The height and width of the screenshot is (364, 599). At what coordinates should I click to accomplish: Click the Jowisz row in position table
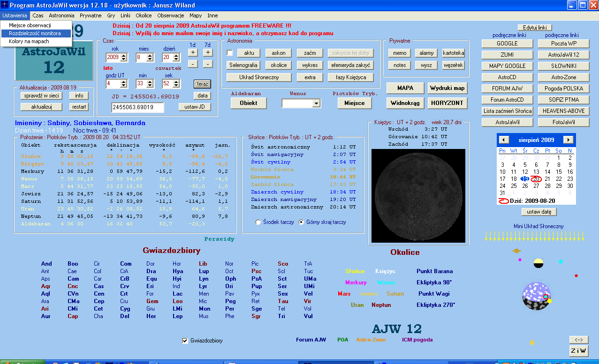point(126,194)
